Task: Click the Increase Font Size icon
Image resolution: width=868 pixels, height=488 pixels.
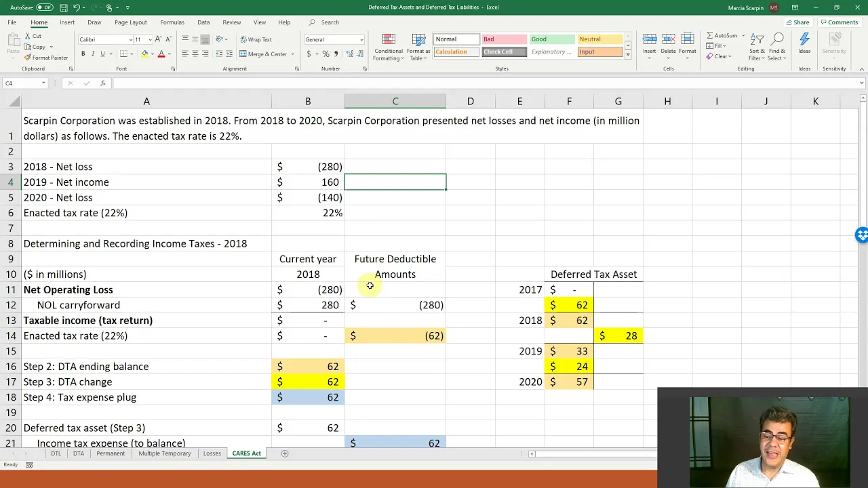Action: 158,39
